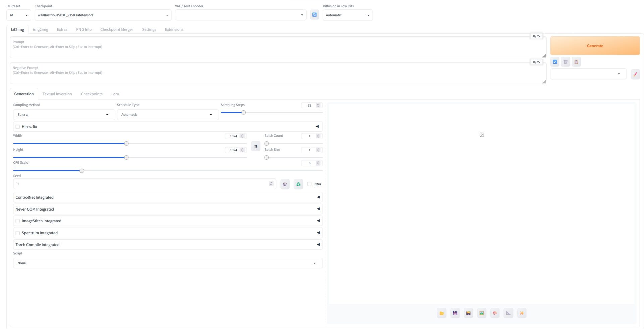Click the paint palette send-to-inpaint icon
The image size is (644, 329).
click(495, 313)
